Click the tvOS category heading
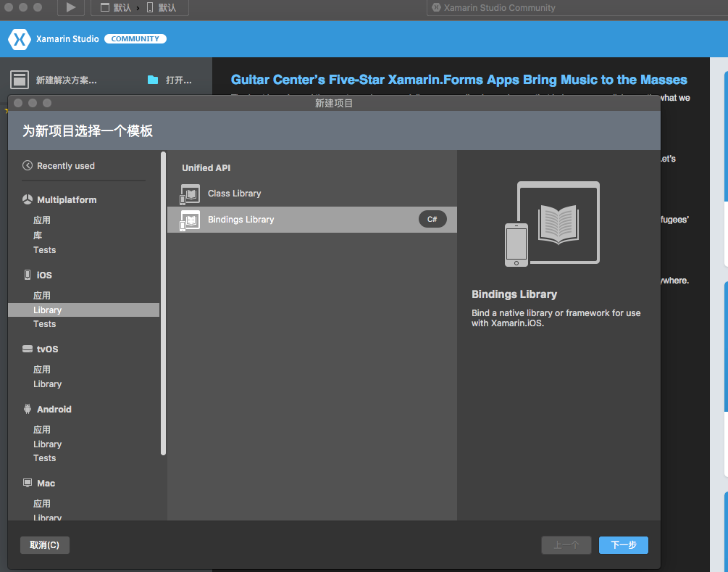 (47, 349)
